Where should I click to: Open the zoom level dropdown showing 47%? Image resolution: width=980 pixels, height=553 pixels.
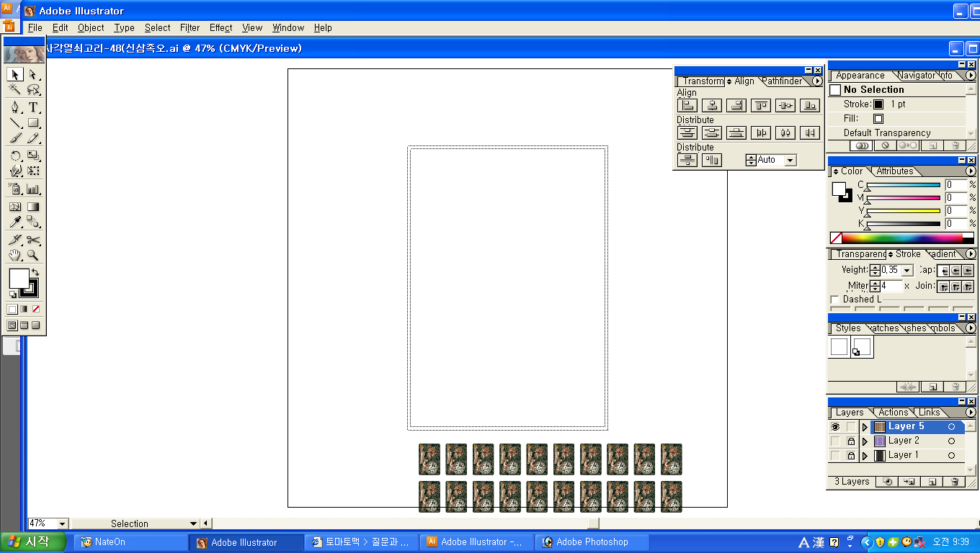[62, 523]
